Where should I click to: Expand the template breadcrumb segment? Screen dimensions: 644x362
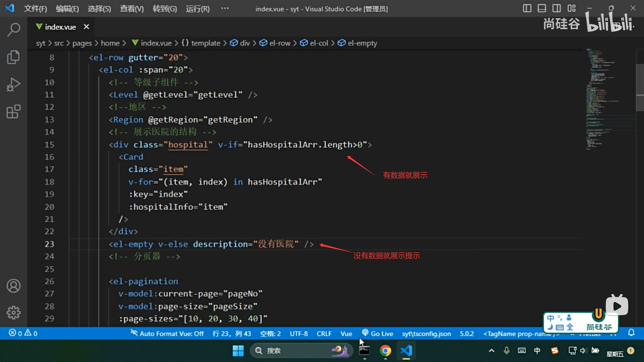pos(205,43)
